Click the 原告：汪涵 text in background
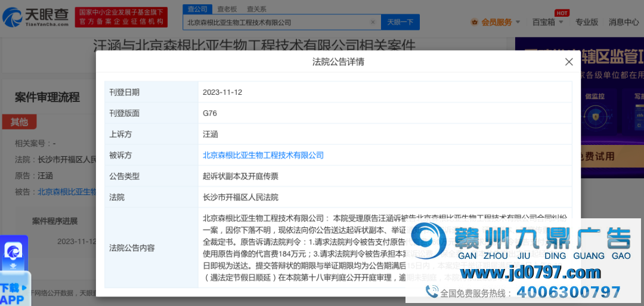Image resolution: width=644 pixels, height=306 pixels. tap(33, 176)
